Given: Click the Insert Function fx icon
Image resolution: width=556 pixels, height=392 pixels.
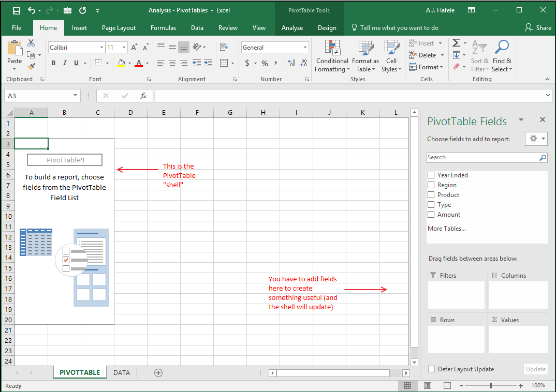Looking at the screenshot, I should point(143,96).
